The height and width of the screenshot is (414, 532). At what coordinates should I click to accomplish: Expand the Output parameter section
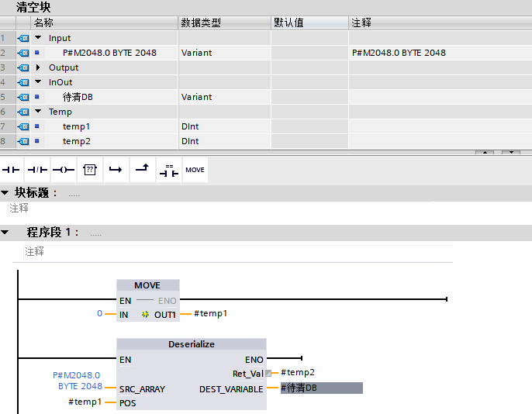click(37, 67)
